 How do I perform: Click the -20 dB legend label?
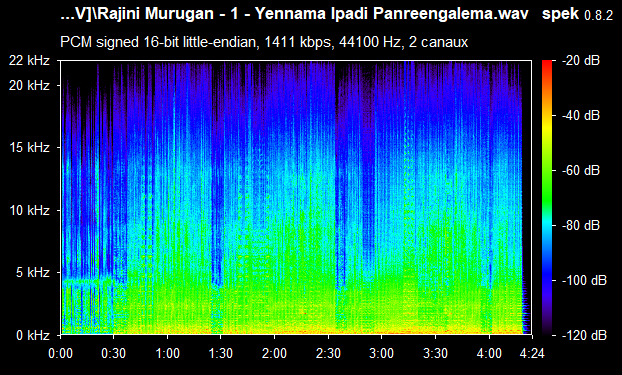click(581, 61)
